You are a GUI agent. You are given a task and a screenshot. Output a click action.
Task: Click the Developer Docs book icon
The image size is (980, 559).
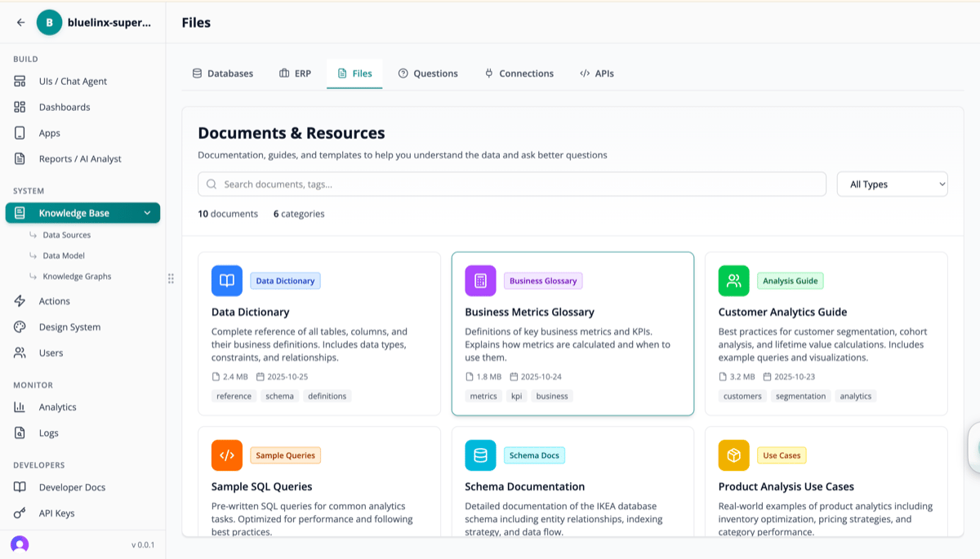tap(20, 487)
